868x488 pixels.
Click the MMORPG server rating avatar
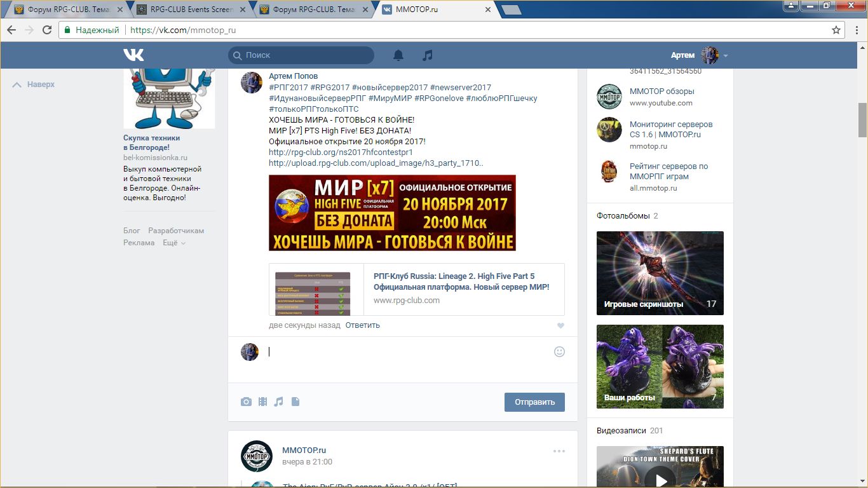pyautogui.click(x=609, y=172)
